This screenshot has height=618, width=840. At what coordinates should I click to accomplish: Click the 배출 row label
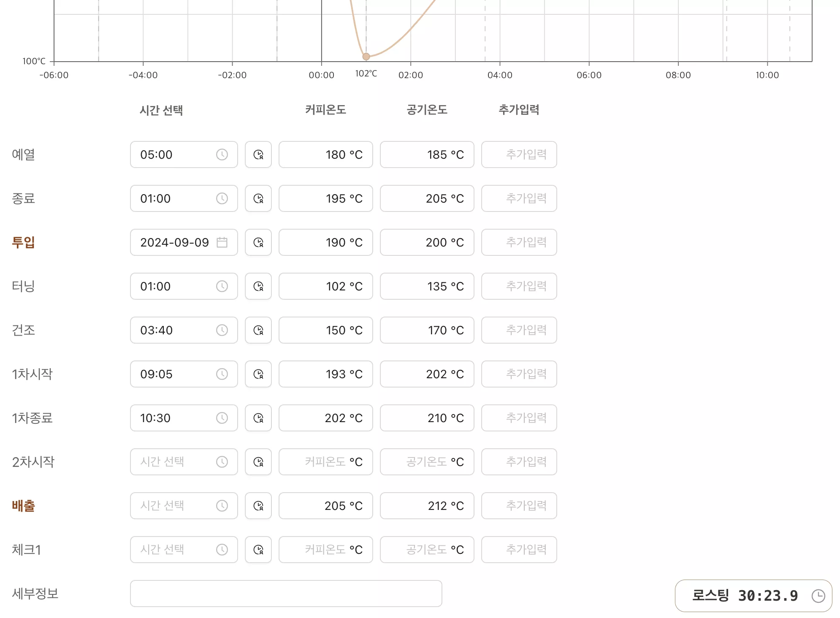[23, 506]
